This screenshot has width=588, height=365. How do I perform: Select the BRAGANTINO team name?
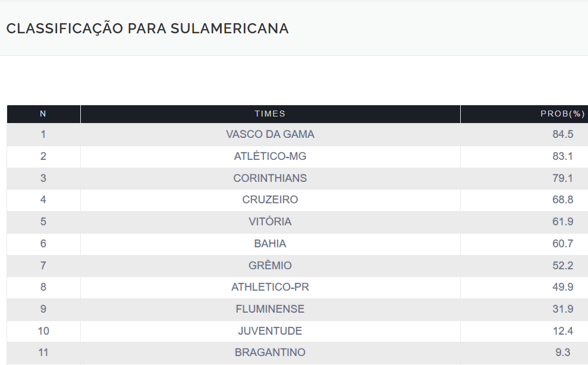pyautogui.click(x=270, y=353)
